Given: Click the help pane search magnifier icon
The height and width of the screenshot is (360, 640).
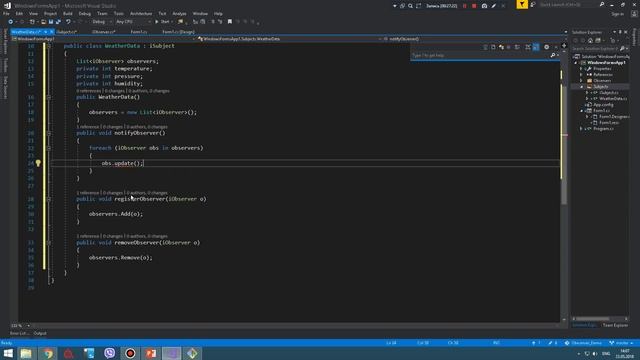Looking at the screenshot, I should click(553, 55).
